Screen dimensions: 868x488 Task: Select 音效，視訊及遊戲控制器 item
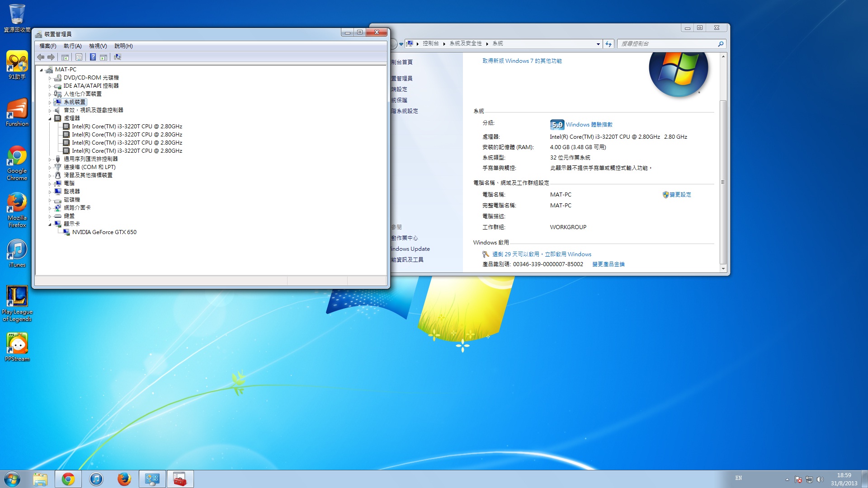click(x=93, y=110)
